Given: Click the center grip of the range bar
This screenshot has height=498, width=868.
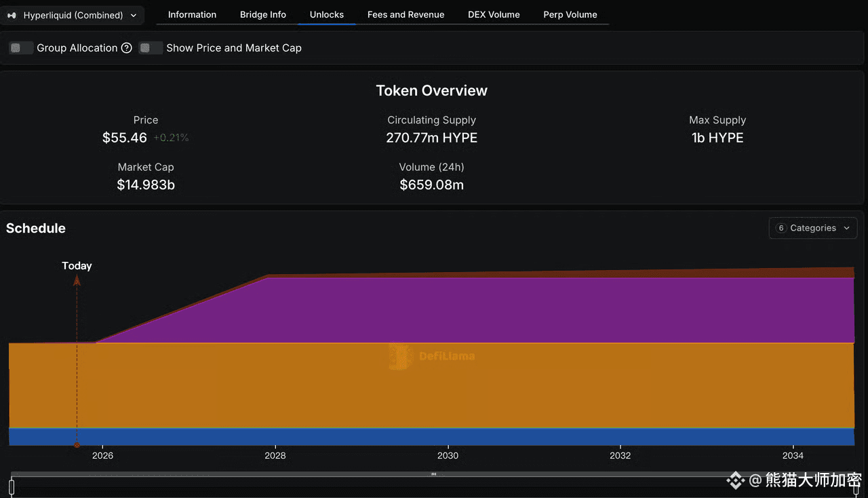Looking at the screenshot, I should 433,474.
